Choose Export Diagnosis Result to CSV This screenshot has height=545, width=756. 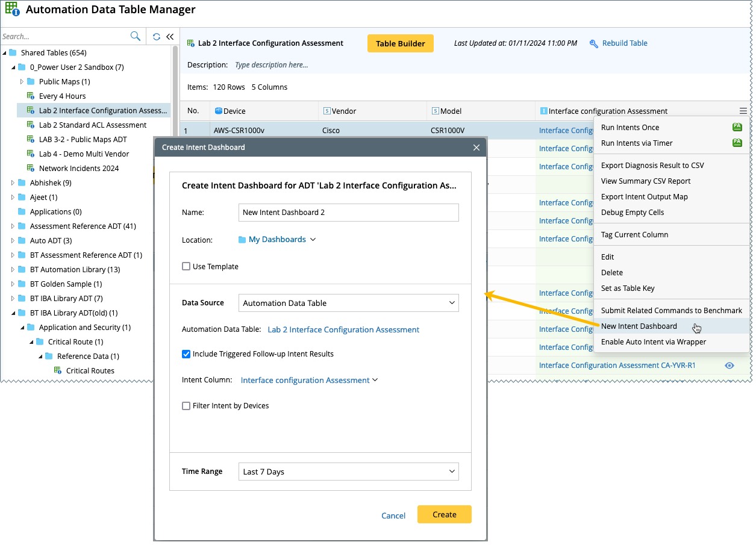652,166
